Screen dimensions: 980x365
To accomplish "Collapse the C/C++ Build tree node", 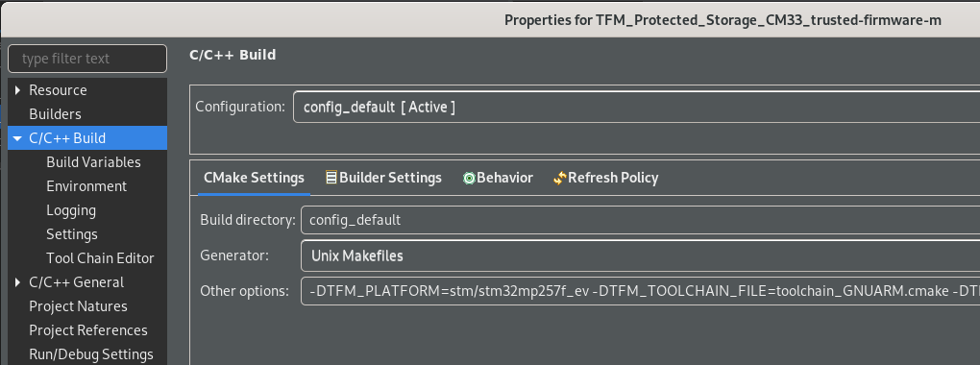I will click(x=17, y=138).
